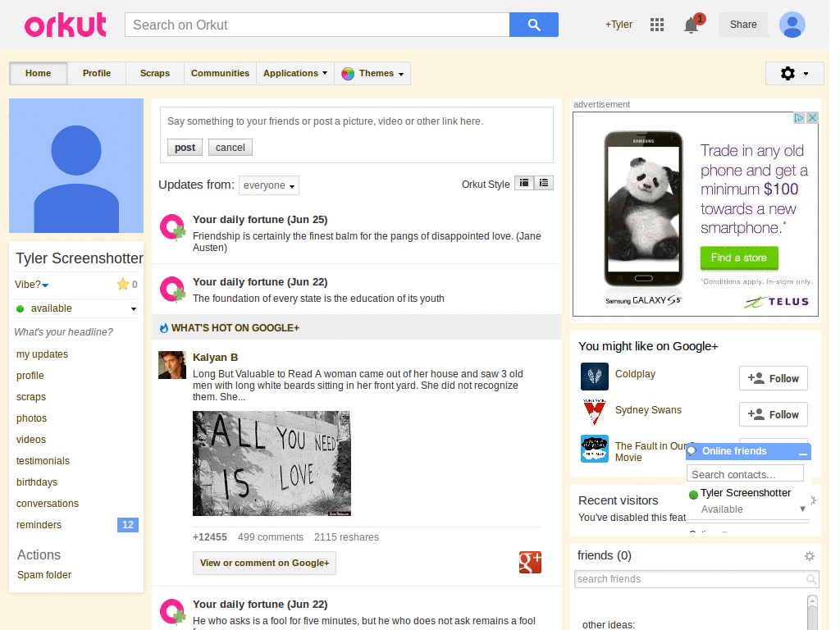Open the Updates from everyone dropdown
The height and width of the screenshot is (630, 840).
coord(269,185)
